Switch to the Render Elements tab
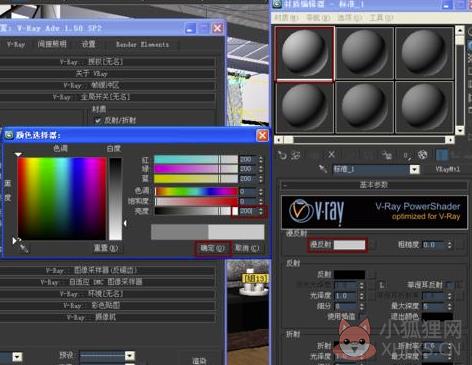This screenshot has width=472, height=365. [142, 44]
